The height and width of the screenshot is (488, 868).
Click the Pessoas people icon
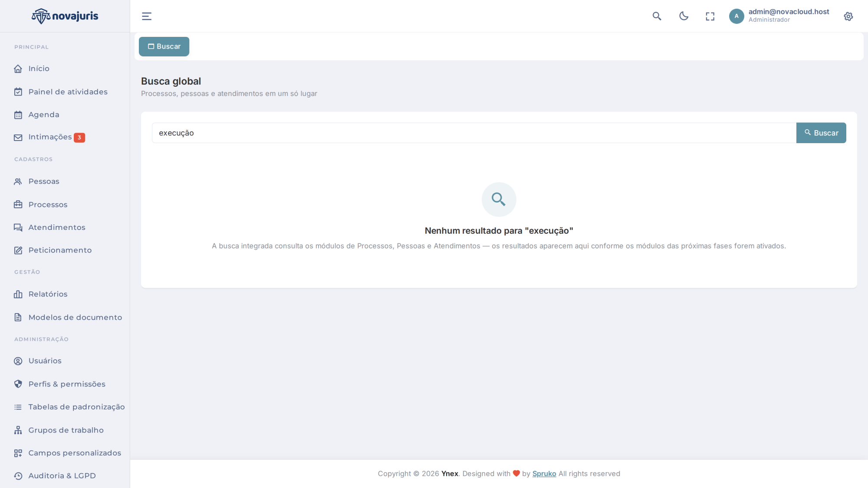coord(18,182)
